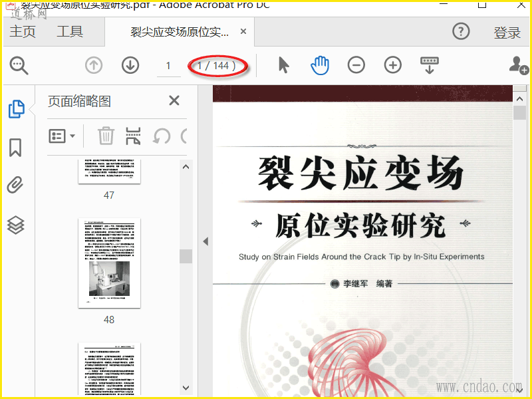Open the Tools (工具) tab
The height and width of the screenshot is (399, 532).
tap(70, 32)
